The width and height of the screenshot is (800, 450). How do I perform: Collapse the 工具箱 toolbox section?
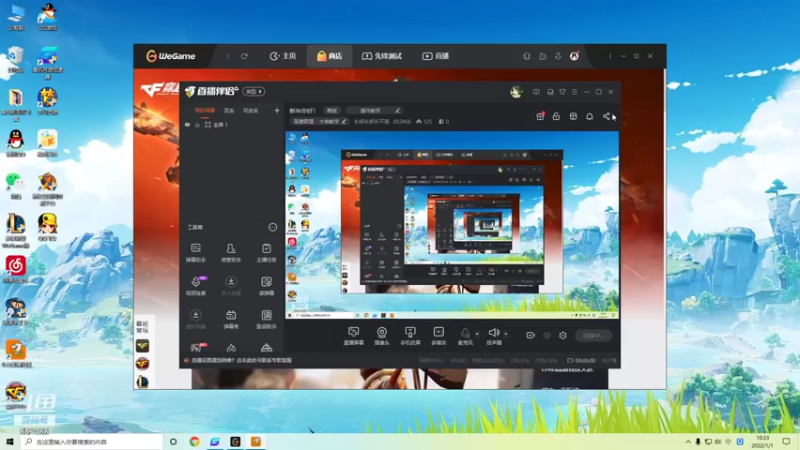[x=272, y=227]
